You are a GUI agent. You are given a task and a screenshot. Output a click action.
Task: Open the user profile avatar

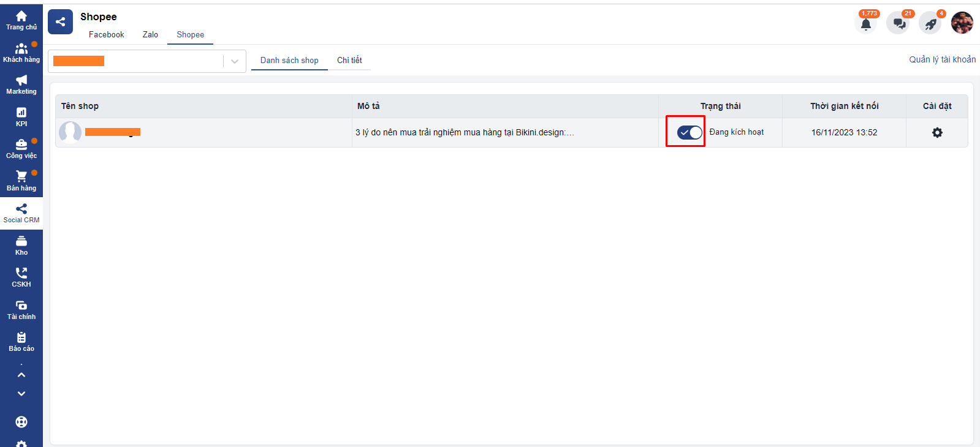click(x=962, y=23)
